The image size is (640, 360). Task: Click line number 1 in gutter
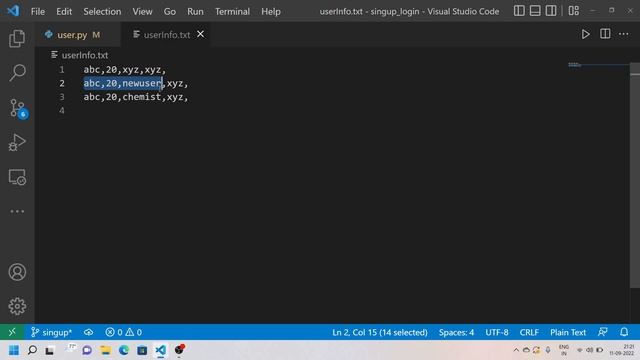[x=62, y=70]
